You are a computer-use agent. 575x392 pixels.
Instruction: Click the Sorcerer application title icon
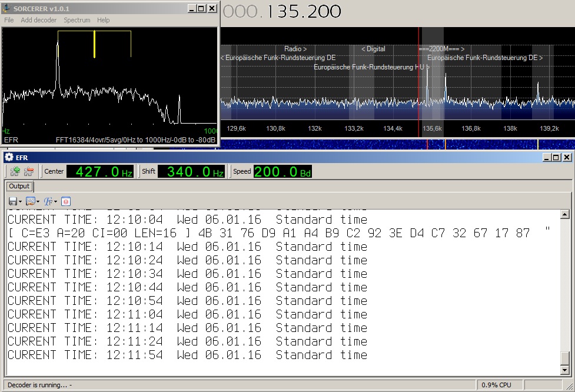[x=6, y=8]
